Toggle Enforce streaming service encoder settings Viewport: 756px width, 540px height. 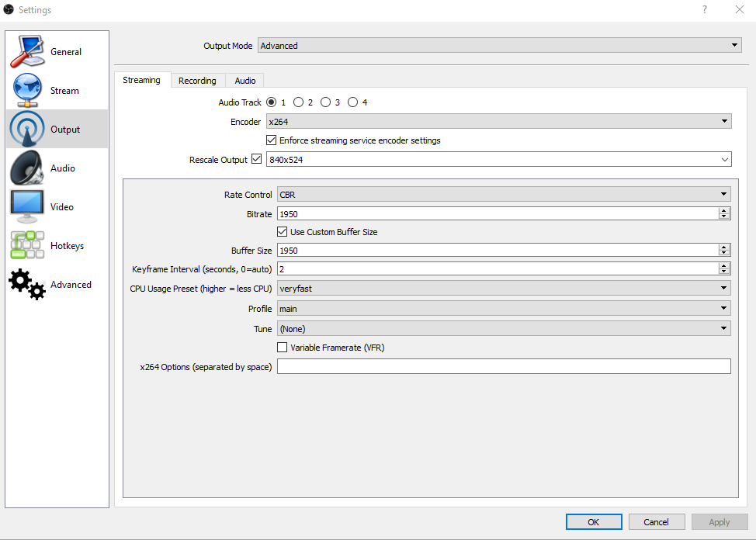pos(272,140)
